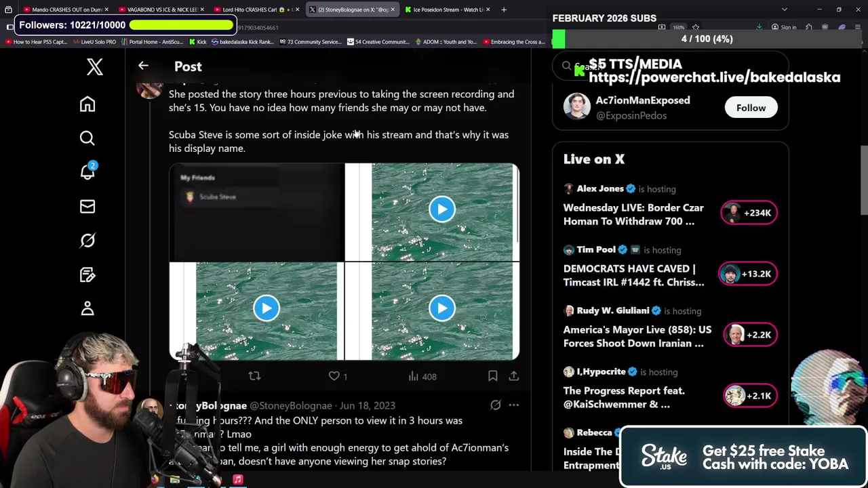The height and width of the screenshot is (488, 868).
Task: Open Notifications bell with 2 badge
Action: coord(88,171)
